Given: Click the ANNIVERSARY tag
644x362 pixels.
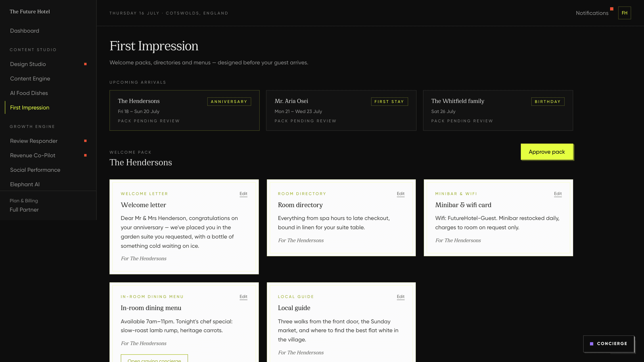Looking at the screenshot, I should click(229, 101).
